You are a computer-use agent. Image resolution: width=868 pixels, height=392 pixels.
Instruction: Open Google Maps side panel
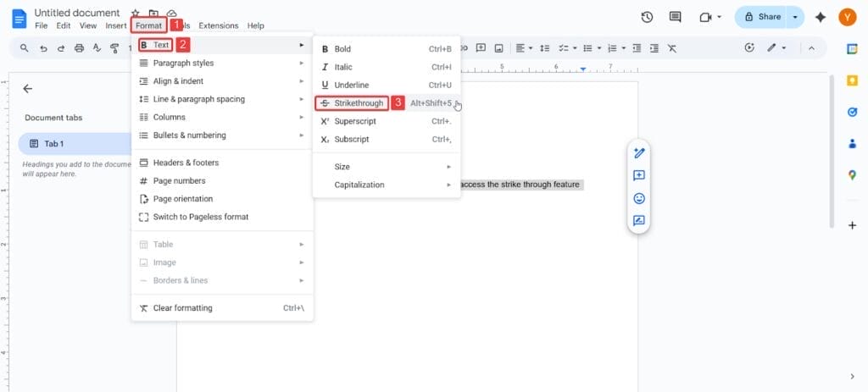853,175
